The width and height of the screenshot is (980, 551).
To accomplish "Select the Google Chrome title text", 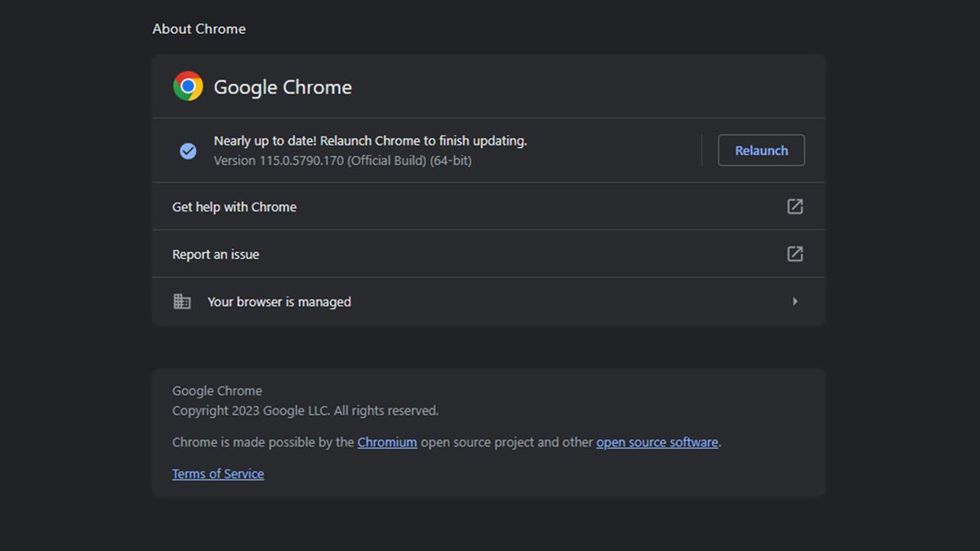I will [x=283, y=87].
